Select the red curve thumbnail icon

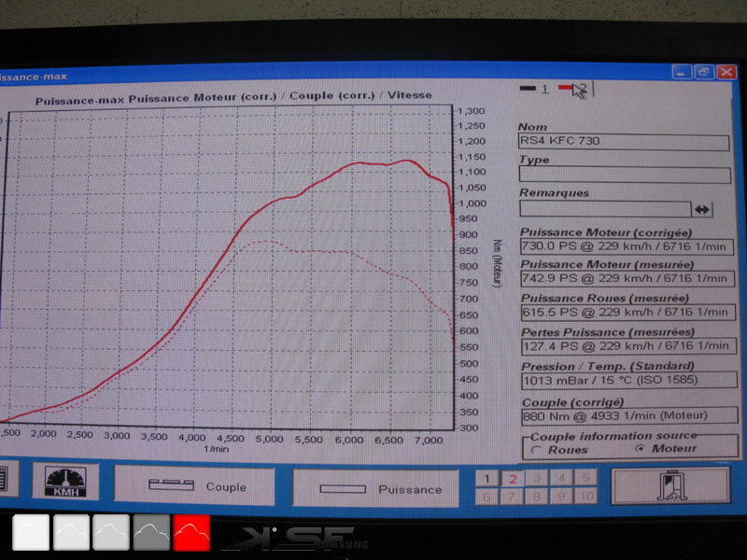point(191,532)
